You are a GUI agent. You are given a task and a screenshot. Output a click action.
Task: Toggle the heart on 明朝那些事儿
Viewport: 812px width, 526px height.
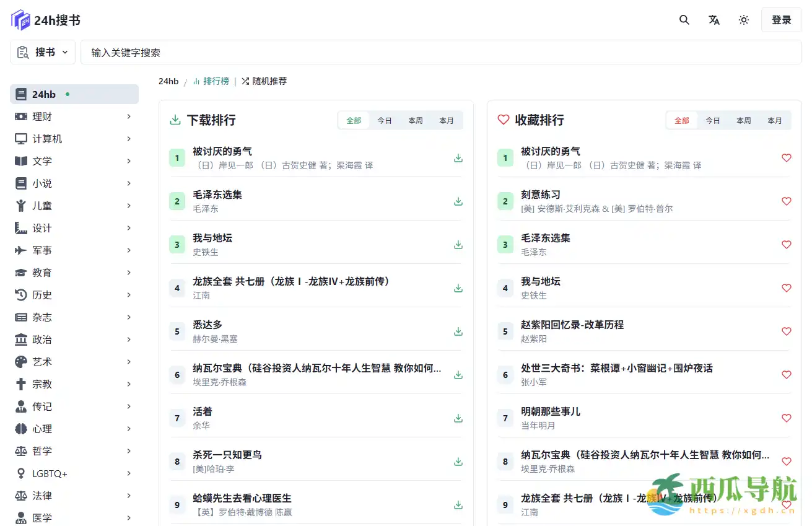pyautogui.click(x=786, y=418)
